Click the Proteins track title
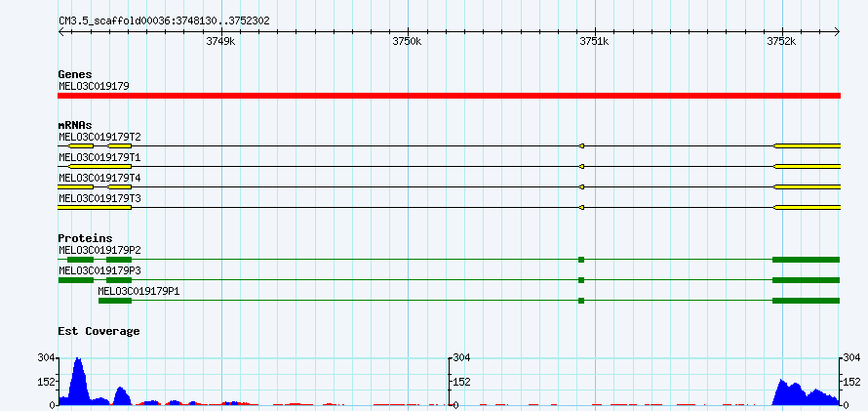The image size is (868, 411). pos(85,239)
